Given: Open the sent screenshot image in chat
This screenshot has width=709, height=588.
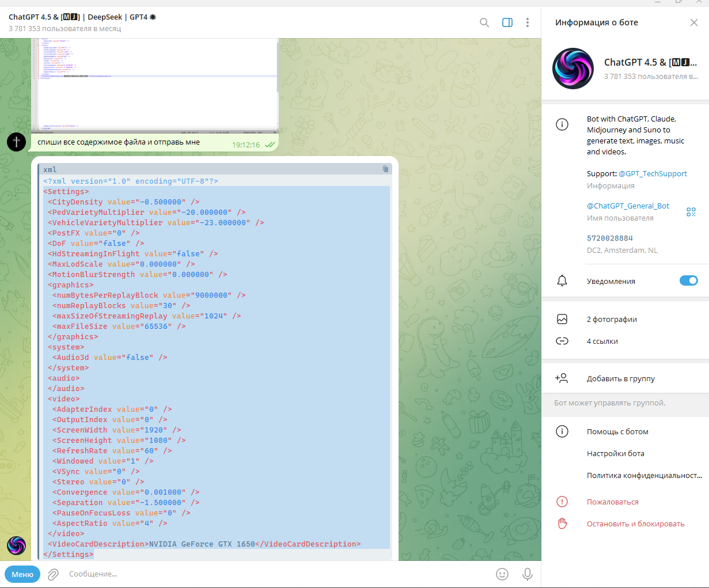Looking at the screenshot, I should tap(155, 85).
